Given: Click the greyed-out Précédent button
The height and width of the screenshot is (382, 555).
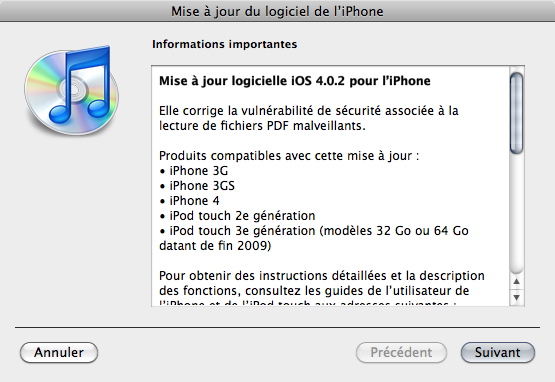Looking at the screenshot, I should (401, 352).
